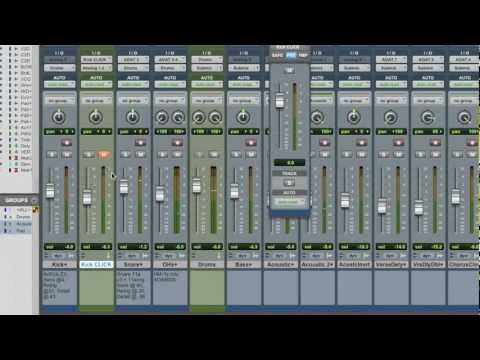Solo the Snare track
Screen dimensions: 480x360
tap(126, 154)
